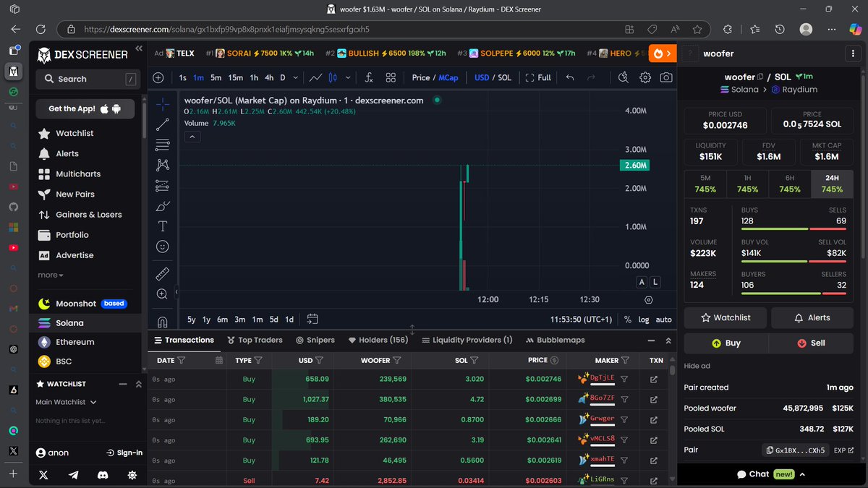Click the red Sell button
The width and height of the screenshot is (868, 488).
click(x=811, y=343)
